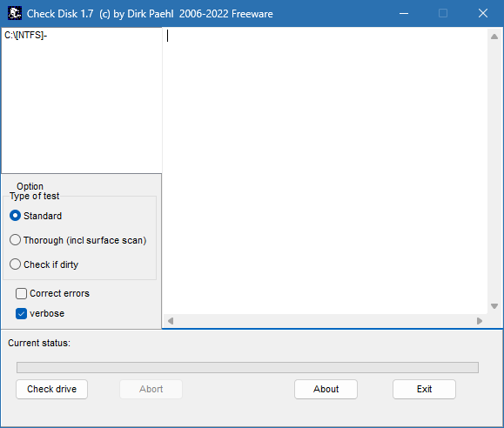The height and width of the screenshot is (428, 504).
Task: Minimize the Check Disk window
Action: 404,14
